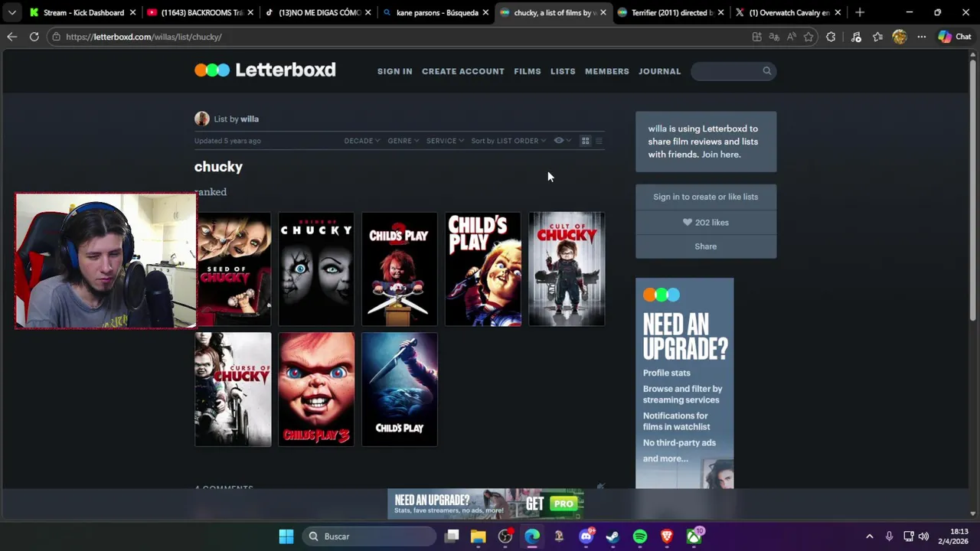Open the Child's Play 3 poster
Viewport: 980px width, 551px height.
click(x=316, y=390)
